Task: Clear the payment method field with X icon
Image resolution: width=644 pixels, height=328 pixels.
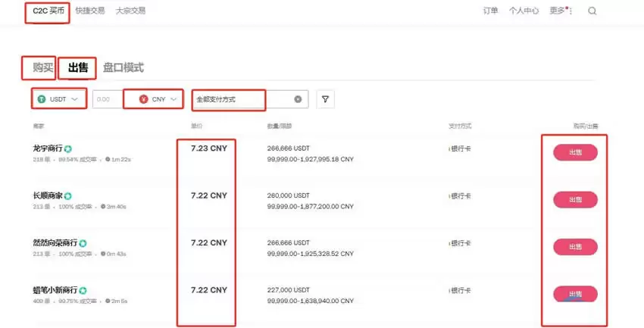Action: 298,99
